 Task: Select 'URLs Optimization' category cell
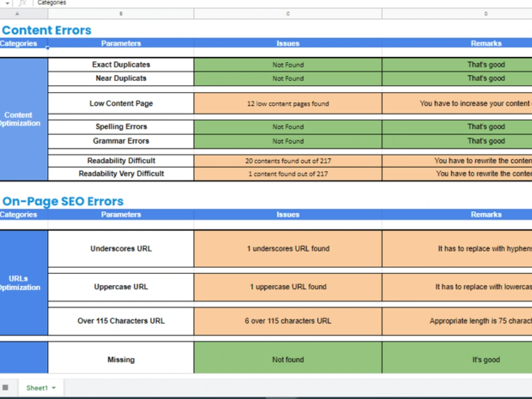(x=23, y=283)
